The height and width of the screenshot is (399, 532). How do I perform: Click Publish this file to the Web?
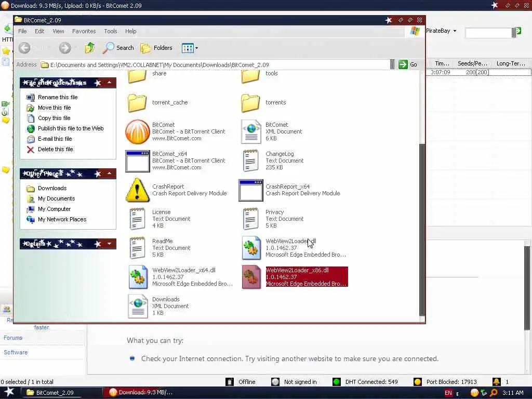(65, 129)
